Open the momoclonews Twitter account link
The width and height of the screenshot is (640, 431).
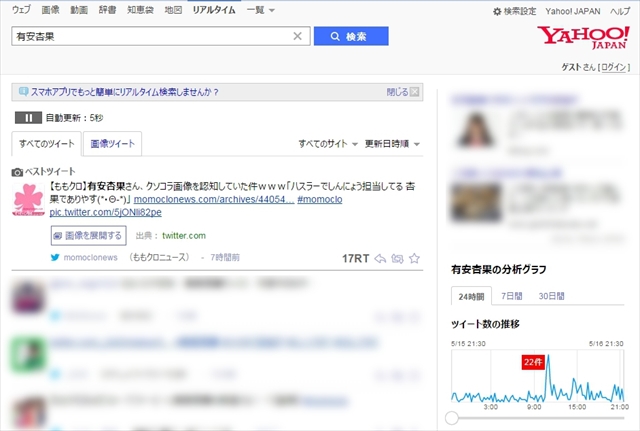91,258
